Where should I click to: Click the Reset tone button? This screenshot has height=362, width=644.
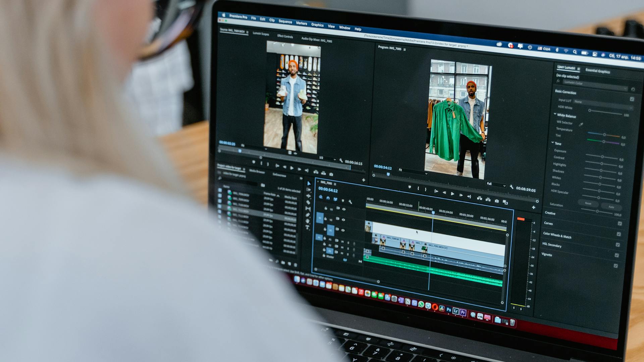point(588,203)
